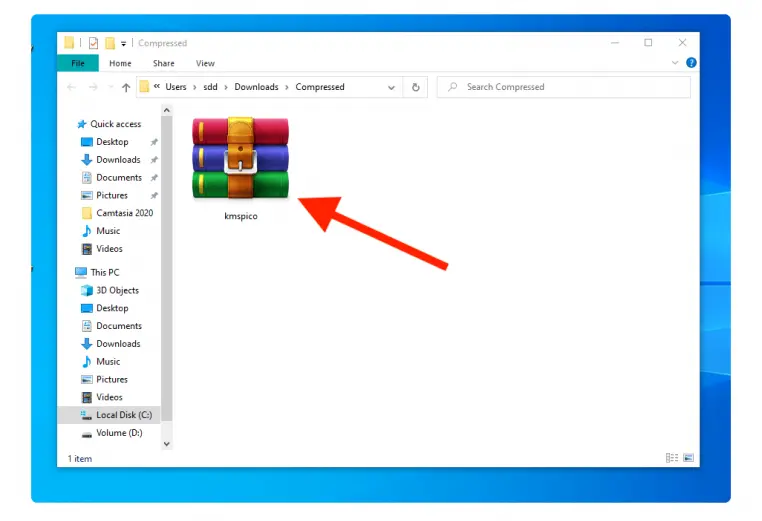Open the Help question mark icon
Screen dimensions: 762x521
(691, 63)
